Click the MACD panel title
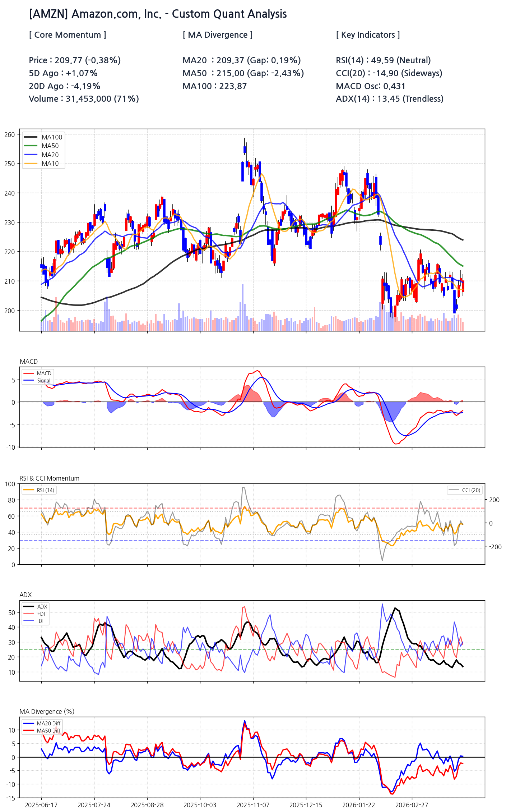Image resolution: width=506 pixels, height=812 pixels. (x=29, y=362)
